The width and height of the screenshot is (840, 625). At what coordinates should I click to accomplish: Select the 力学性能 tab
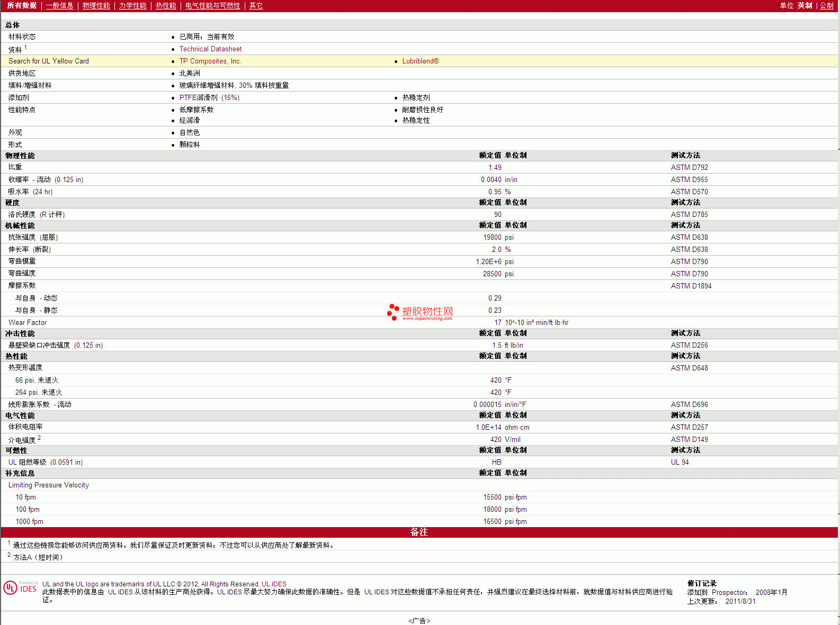coord(132,6)
